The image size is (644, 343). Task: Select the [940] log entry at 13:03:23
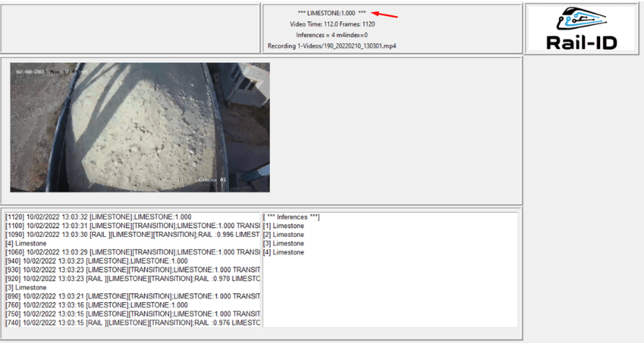coord(96,261)
